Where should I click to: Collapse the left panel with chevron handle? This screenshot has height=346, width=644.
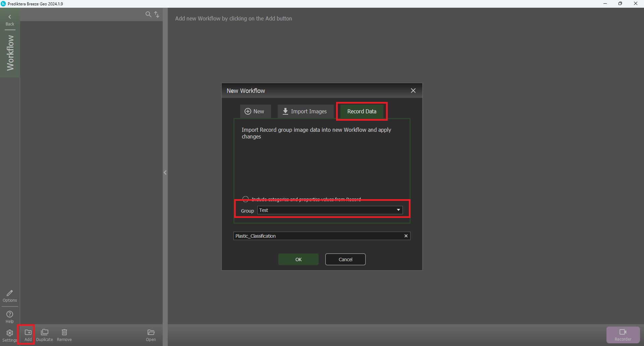pos(165,173)
